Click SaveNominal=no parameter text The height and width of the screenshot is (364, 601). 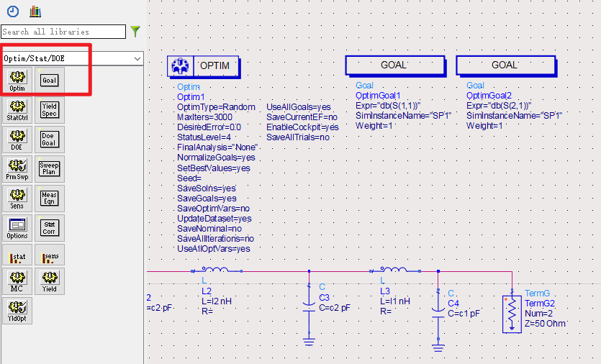pos(209,229)
